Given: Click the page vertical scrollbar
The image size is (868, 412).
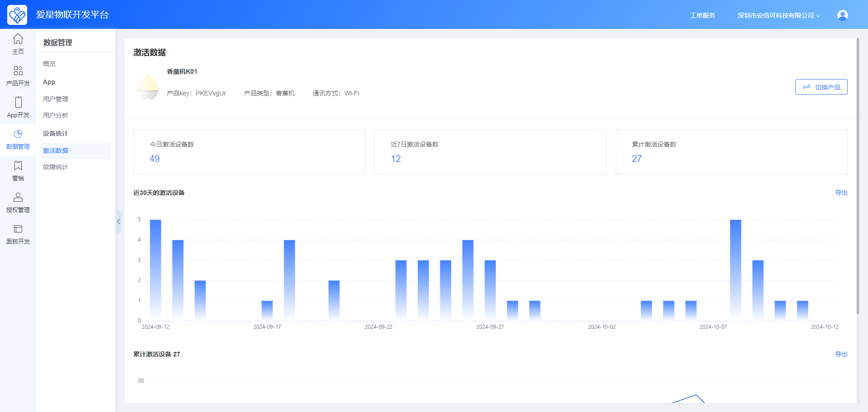Looking at the screenshot, I should point(858,176).
